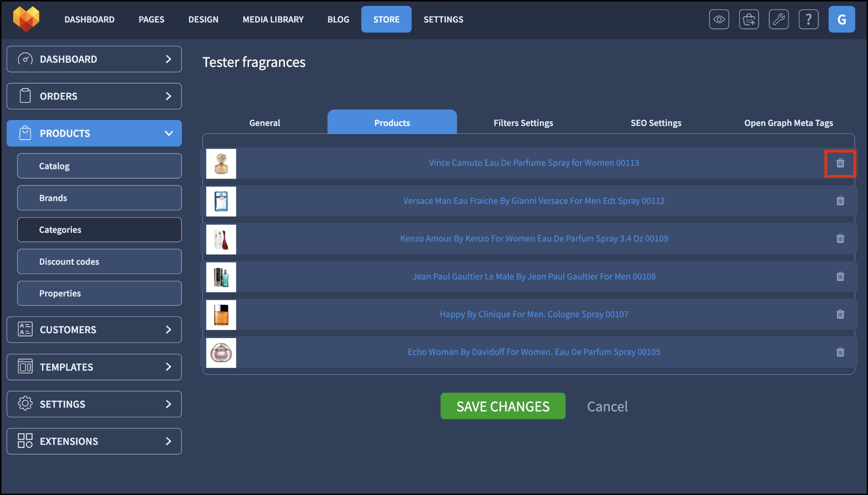The image size is (868, 495).
Task: Click the shopping basket add icon
Action: pos(749,19)
